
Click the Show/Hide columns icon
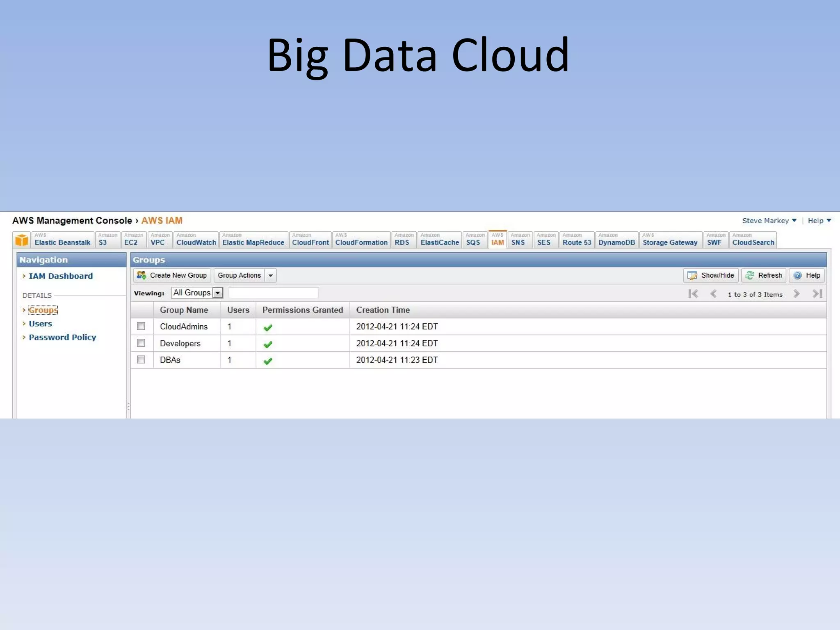[692, 276]
